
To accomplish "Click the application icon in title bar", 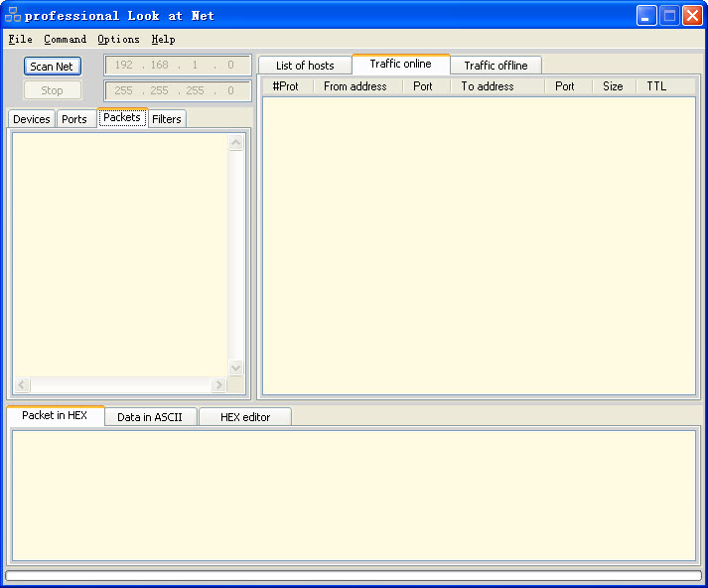I will click(13, 15).
